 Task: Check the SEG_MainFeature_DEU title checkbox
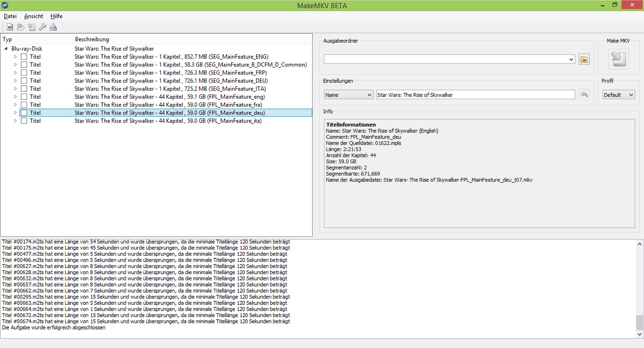tap(24, 81)
